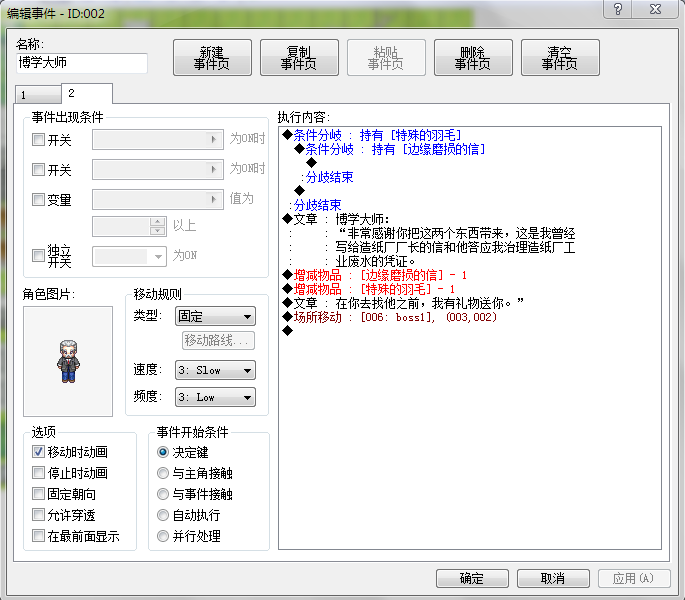Enable the 变量 condition checkbox

point(38,200)
